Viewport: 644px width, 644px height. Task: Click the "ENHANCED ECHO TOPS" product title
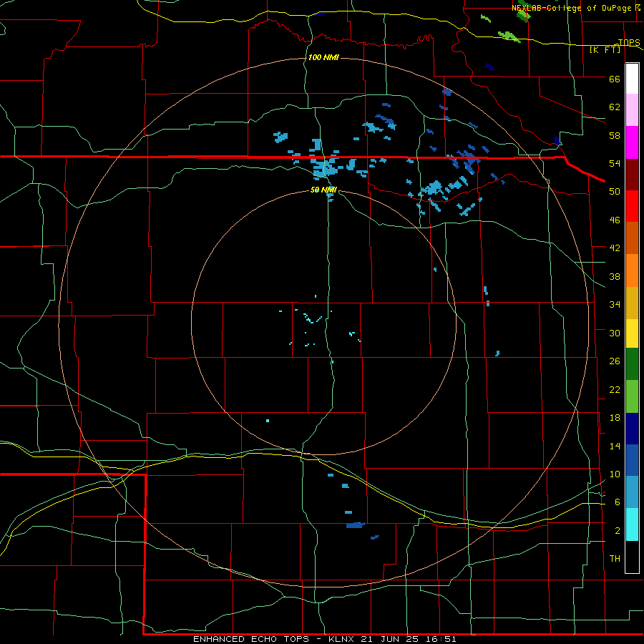point(251,639)
